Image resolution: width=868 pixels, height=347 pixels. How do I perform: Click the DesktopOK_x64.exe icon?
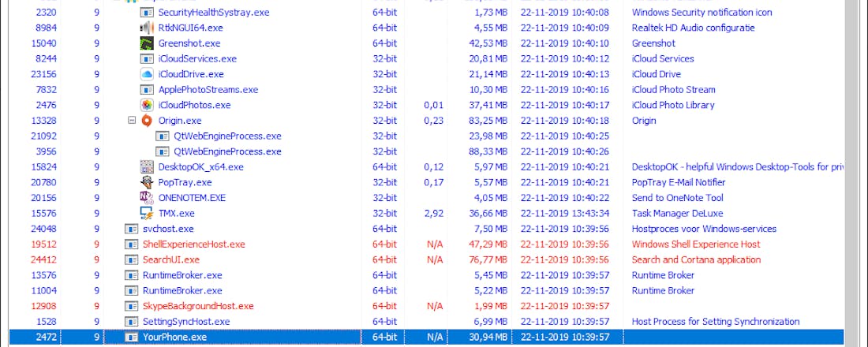147,166
